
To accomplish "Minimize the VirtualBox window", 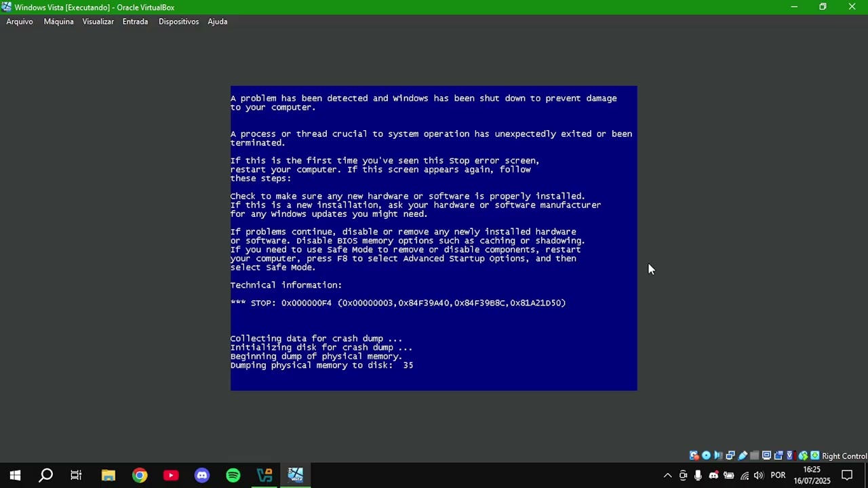I will (x=793, y=7).
